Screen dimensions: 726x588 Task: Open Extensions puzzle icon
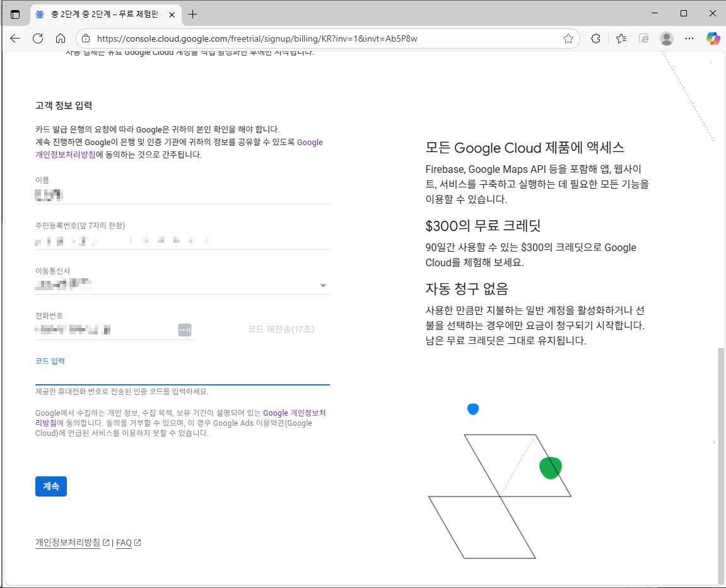pos(596,38)
